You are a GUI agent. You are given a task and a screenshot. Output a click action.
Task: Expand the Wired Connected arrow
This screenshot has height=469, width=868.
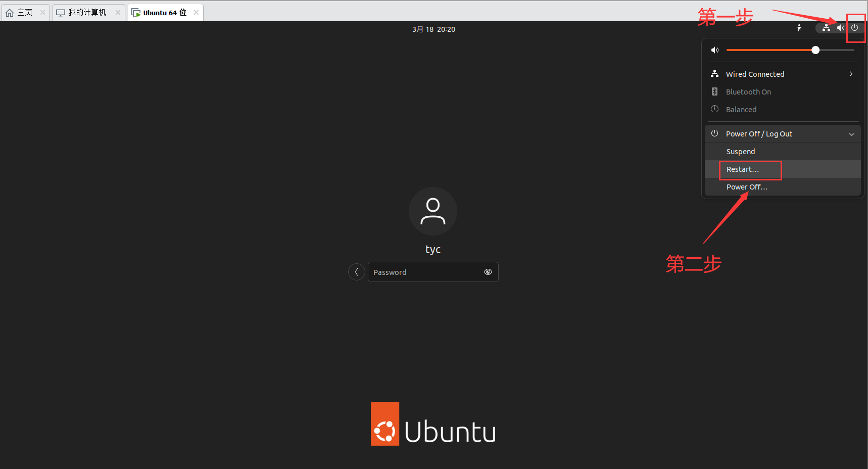pyautogui.click(x=851, y=74)
